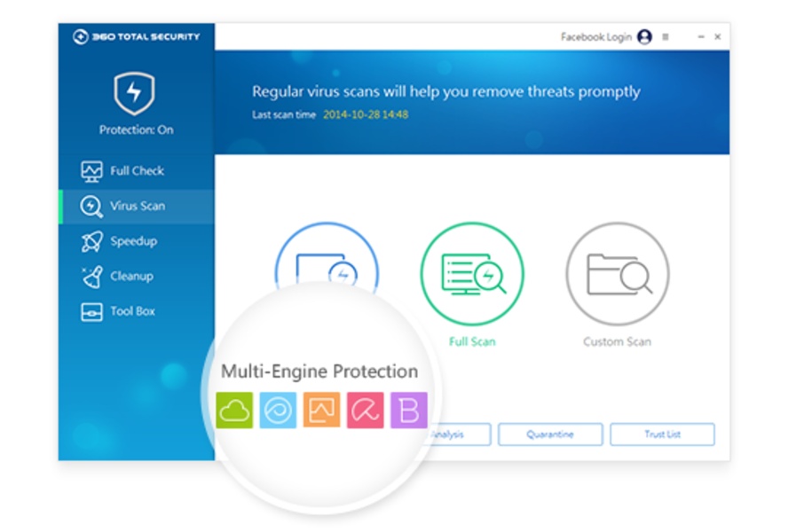Open the Quarantine button
The height and width of the screenshot is (532, 788).
pyautogui.click(x=550, y=434)
